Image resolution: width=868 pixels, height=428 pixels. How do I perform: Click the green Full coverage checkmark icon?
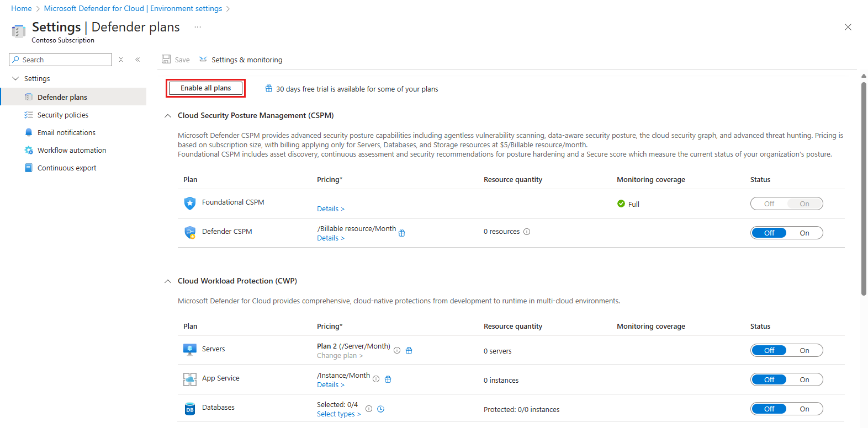pos(621,204)
